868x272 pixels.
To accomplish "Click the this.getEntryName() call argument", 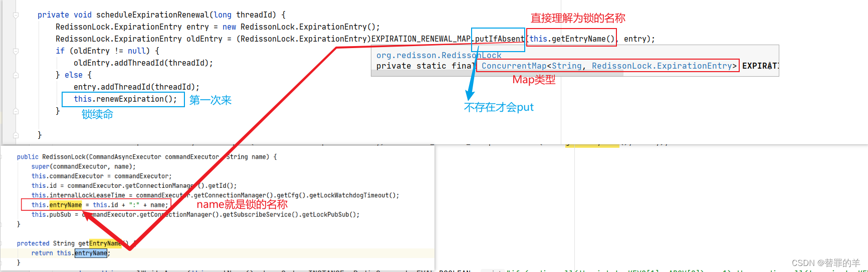I will 571,39.
